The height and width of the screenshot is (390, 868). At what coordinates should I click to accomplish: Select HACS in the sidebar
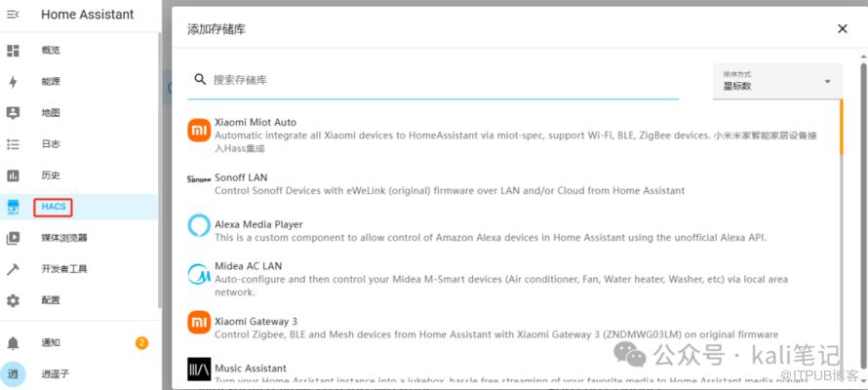53,207
